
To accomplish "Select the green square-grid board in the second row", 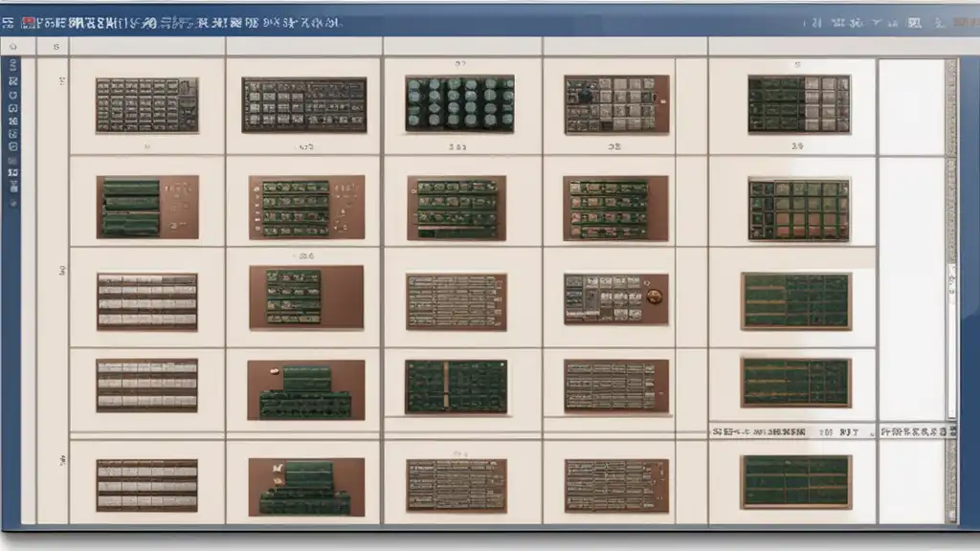I will (x=799, y=209).
